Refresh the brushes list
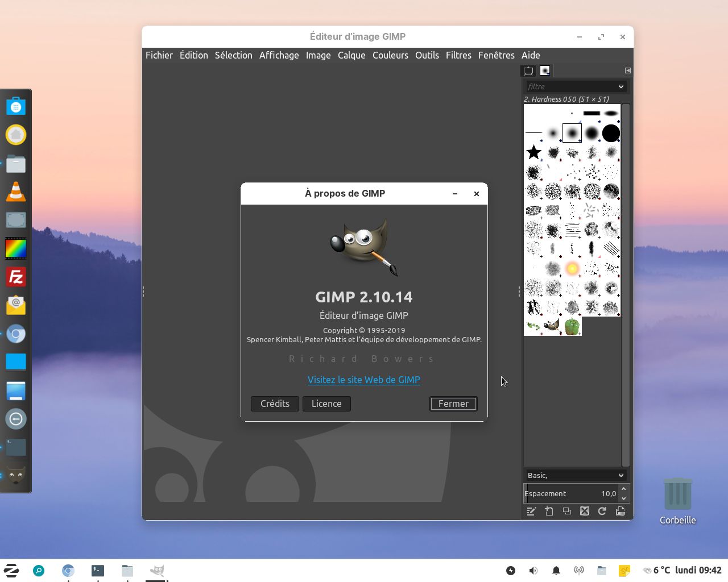Viewport: 728px width, 582px height. point(602,511)
